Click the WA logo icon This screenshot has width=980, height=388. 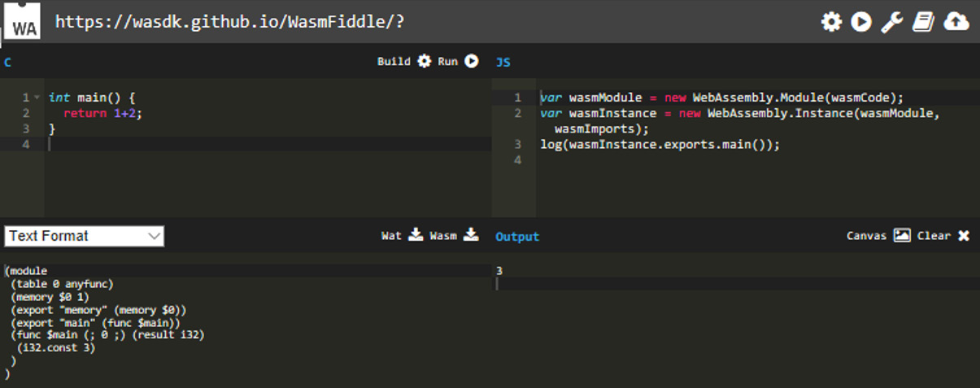[25, 21]
